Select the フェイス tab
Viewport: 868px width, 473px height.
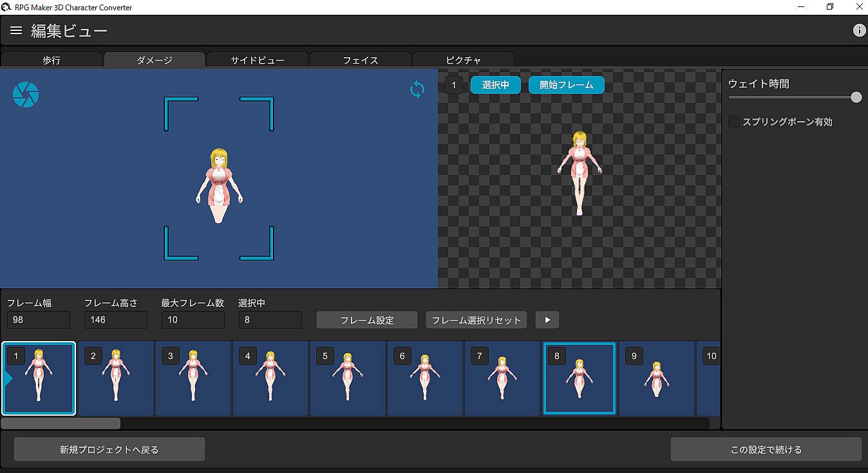pos(360,60)
